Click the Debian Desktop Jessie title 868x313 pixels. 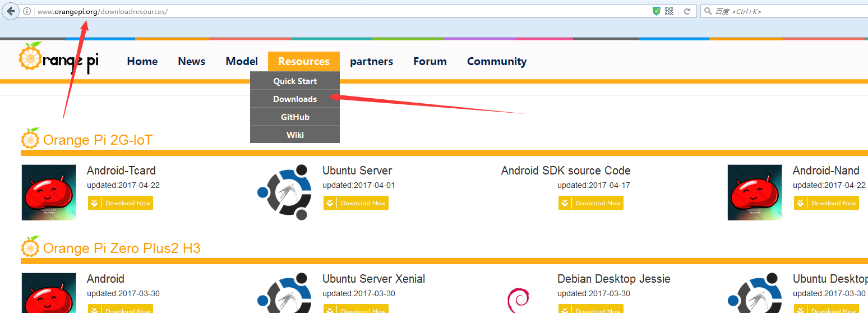click(x=614, y=279)
